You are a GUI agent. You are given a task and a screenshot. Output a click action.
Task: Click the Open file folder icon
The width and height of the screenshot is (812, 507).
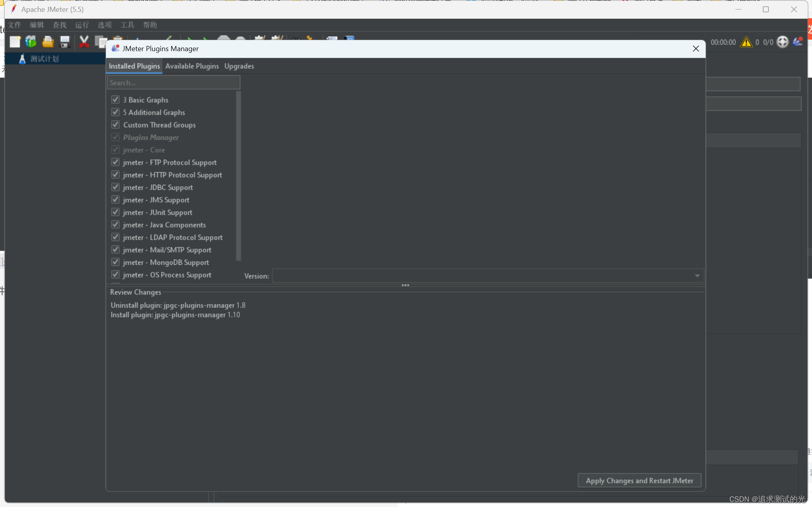coord(48,42)
